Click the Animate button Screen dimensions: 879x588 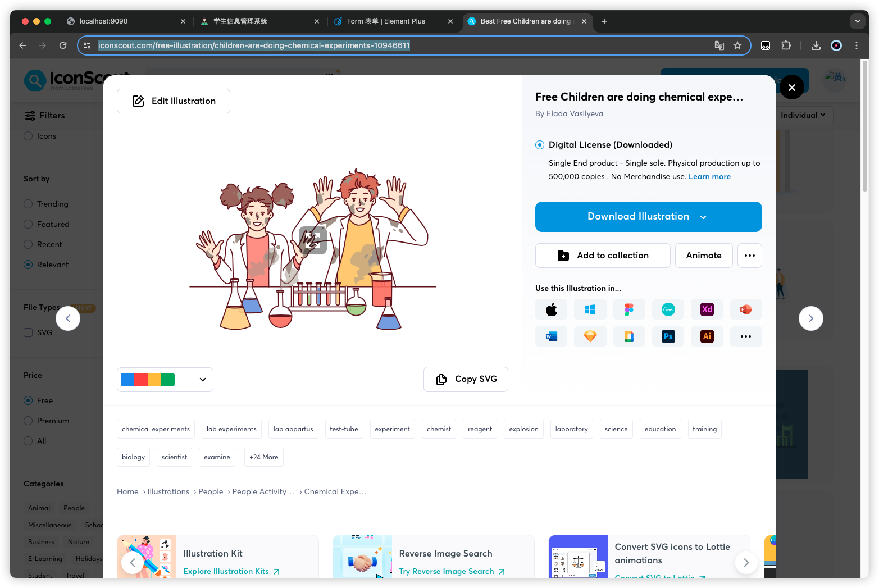pos(704,256)
